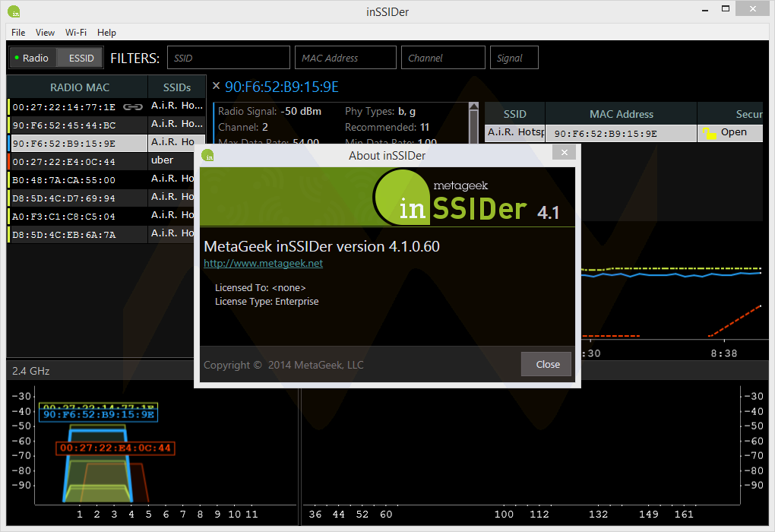This screenshot has height=532, width=775.
Task: Click the 8:38 time marker
Action: point(723,353)
